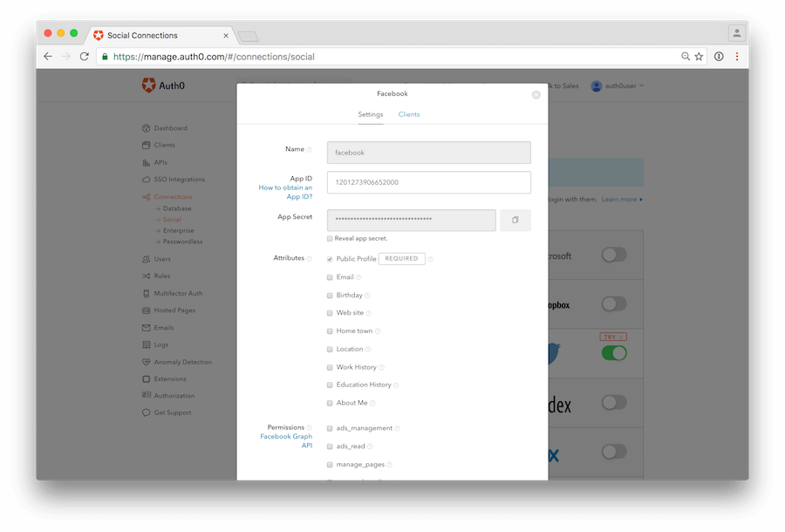Open the auth0user account dropdown
Image resolution: width=785 pixels, height=532 pixels.
pos(618,85)
